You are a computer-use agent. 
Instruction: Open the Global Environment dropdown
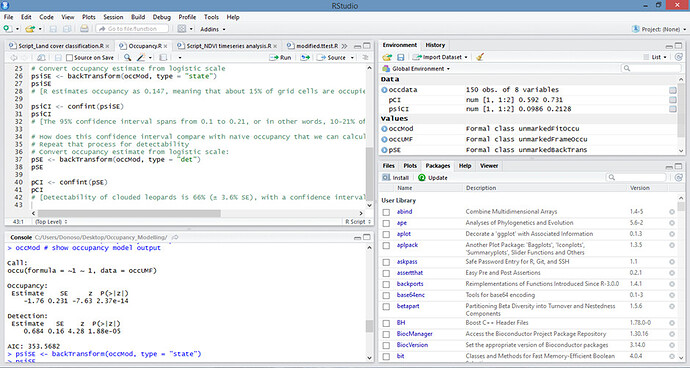pos(416,69)
